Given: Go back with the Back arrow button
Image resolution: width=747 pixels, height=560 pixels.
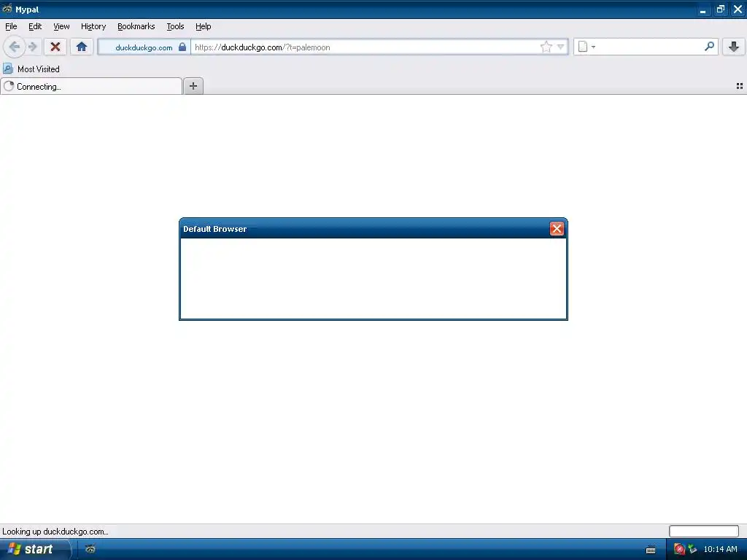Looking at the screenshot, I should pos(15,47).
